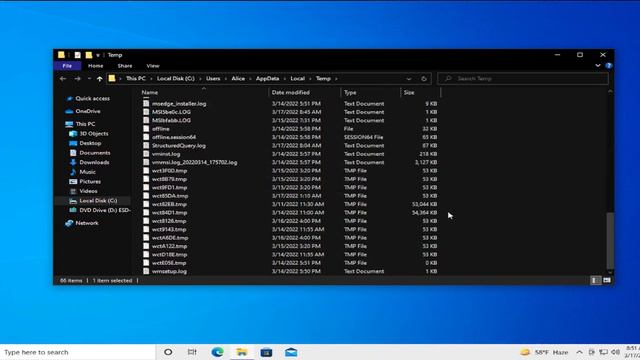Open the weather widget showing Haze
The image size is (640, 360).
pos(544,352)
